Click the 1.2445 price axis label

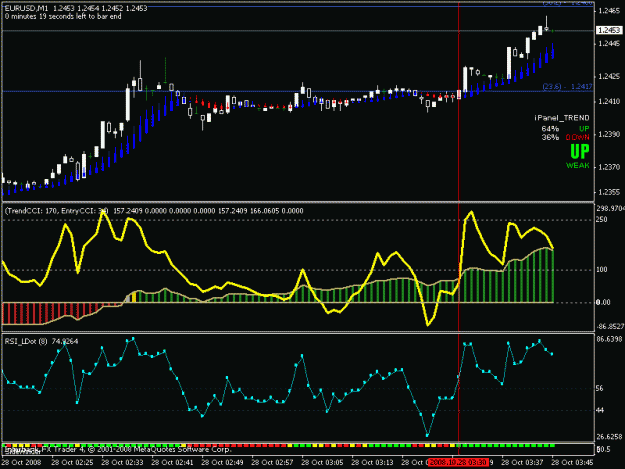[609, 43]
